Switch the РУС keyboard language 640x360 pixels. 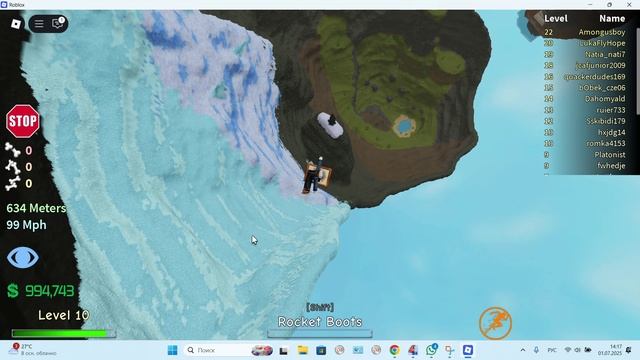552,350
